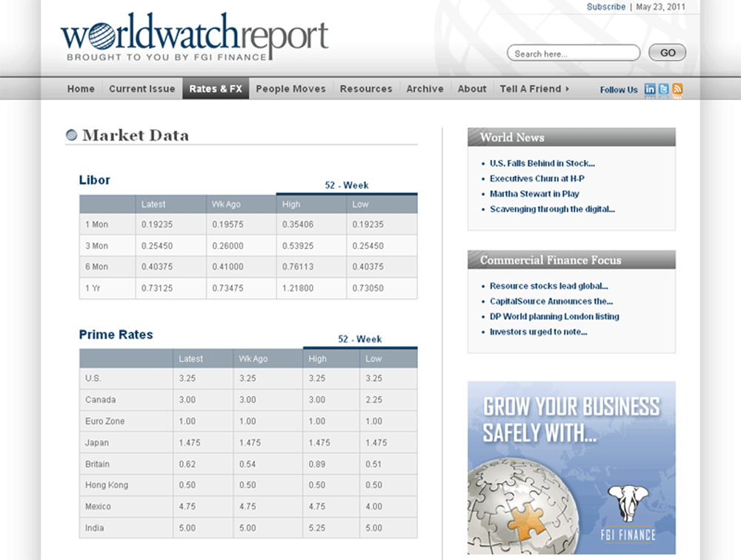Click the Subscribe link
The width and height of the screenshot is (741, 560).
click(x=606, y=7)
